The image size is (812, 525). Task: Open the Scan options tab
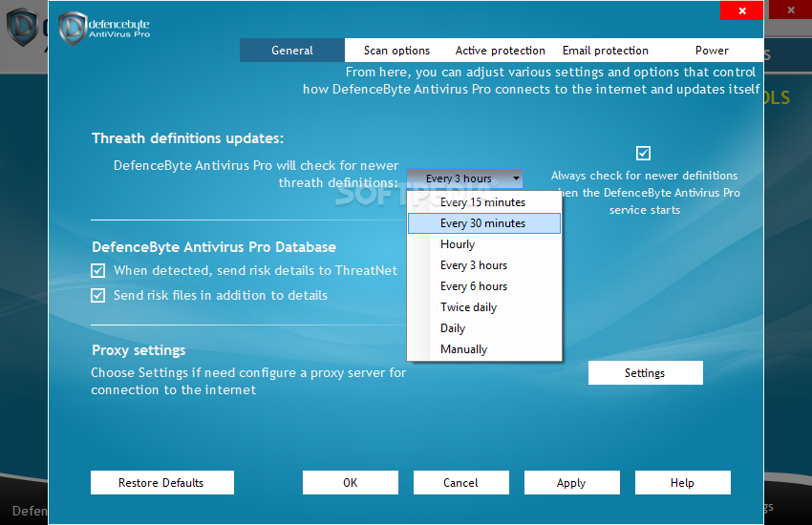396,51
